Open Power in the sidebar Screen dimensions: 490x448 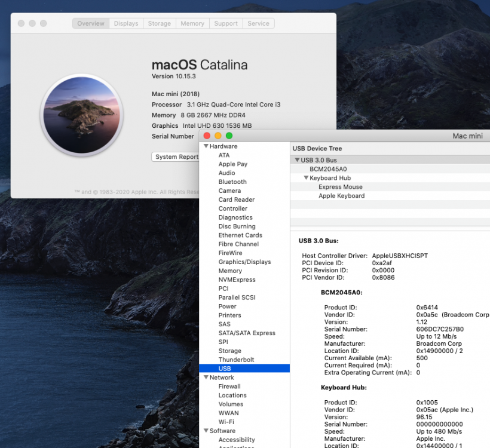point(227,306)
